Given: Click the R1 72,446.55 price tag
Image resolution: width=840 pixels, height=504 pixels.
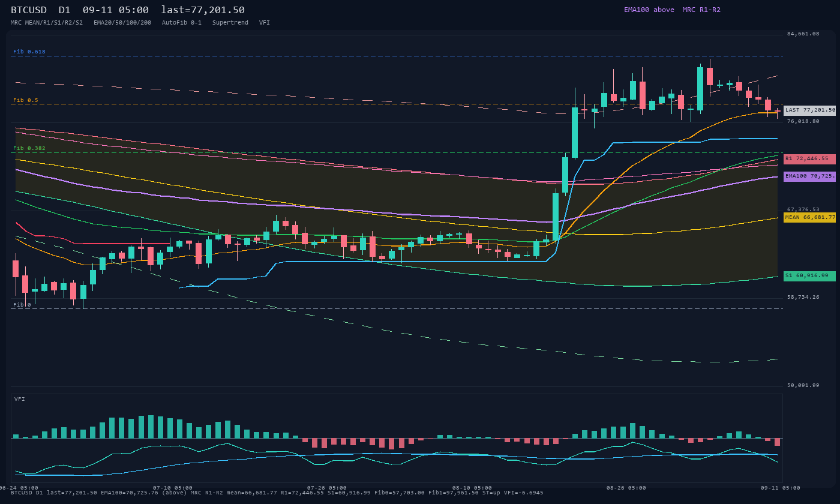Looking at the screenshot, I should tap(809, 159).
